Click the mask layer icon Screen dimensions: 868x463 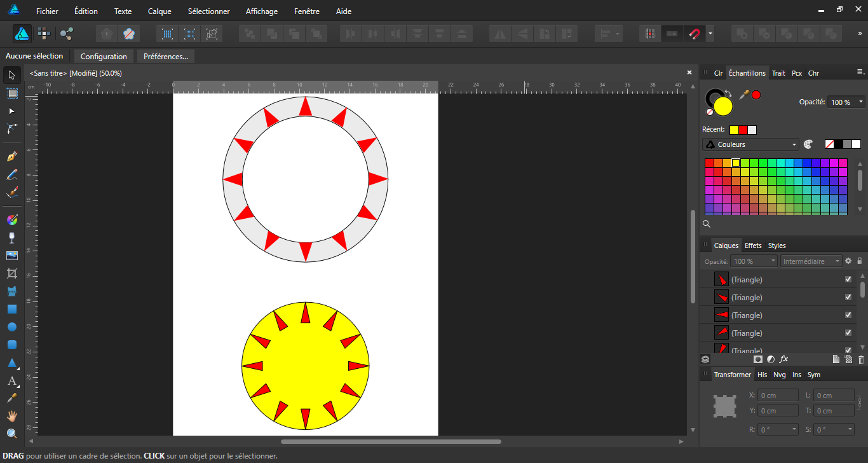[x=758, y=359]
